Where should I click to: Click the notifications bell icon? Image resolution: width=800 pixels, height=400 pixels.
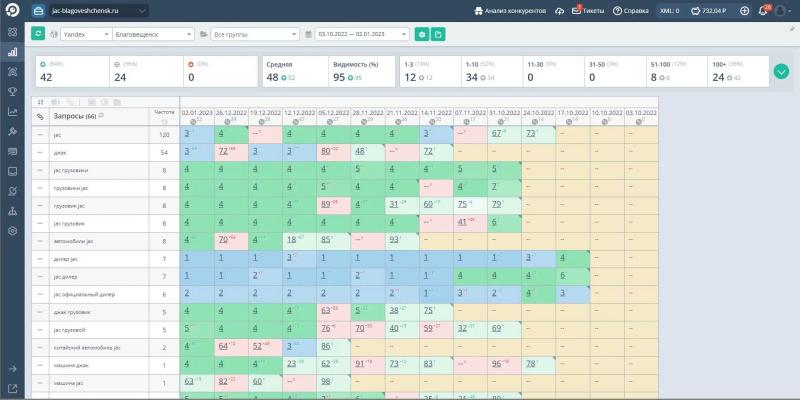763,11
